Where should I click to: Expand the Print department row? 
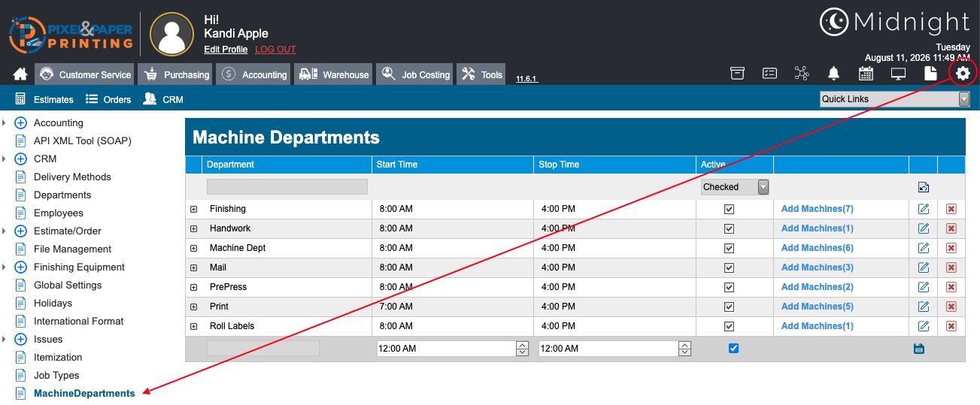[193, 307]
